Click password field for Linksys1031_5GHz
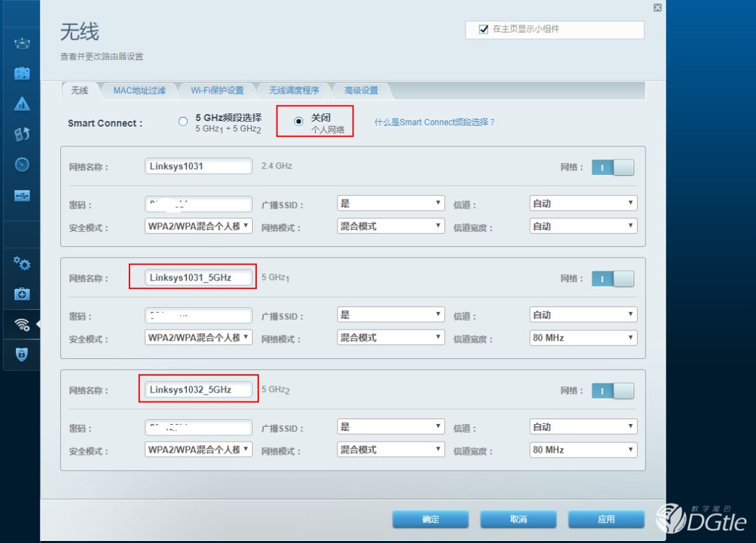The image size is (756, 543). 199,315
